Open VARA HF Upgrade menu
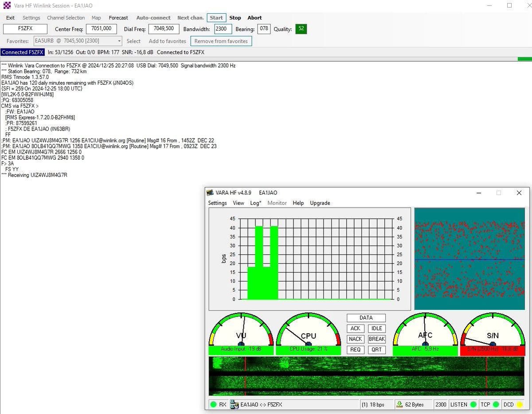This screenshot has width=532, height=414. (320, 203)
